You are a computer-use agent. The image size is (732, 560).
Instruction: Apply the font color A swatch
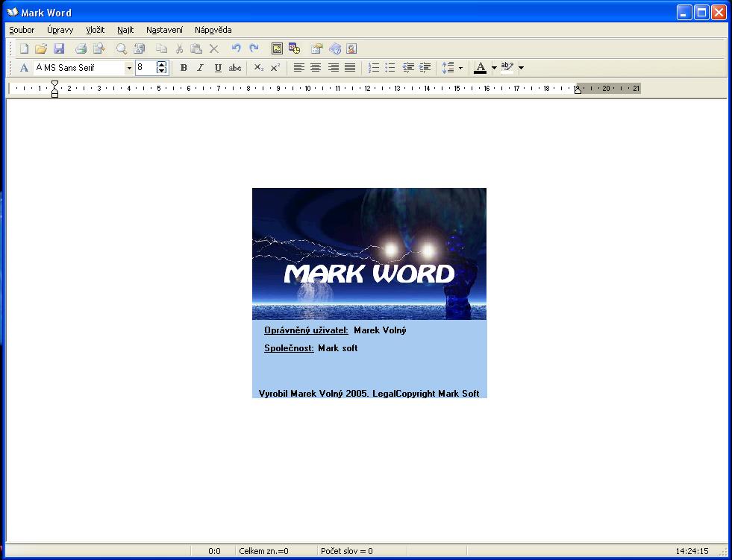coord(480,68)
